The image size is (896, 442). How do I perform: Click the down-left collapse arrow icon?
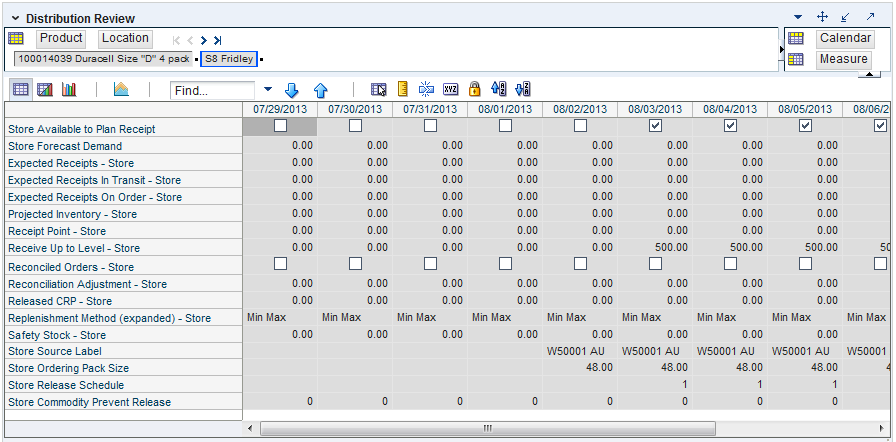coord(846,17)
